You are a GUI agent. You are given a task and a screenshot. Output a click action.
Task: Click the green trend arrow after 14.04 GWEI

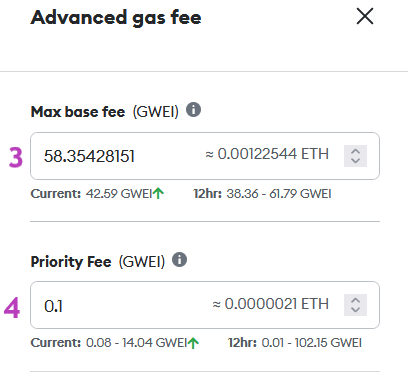[193, 343]
